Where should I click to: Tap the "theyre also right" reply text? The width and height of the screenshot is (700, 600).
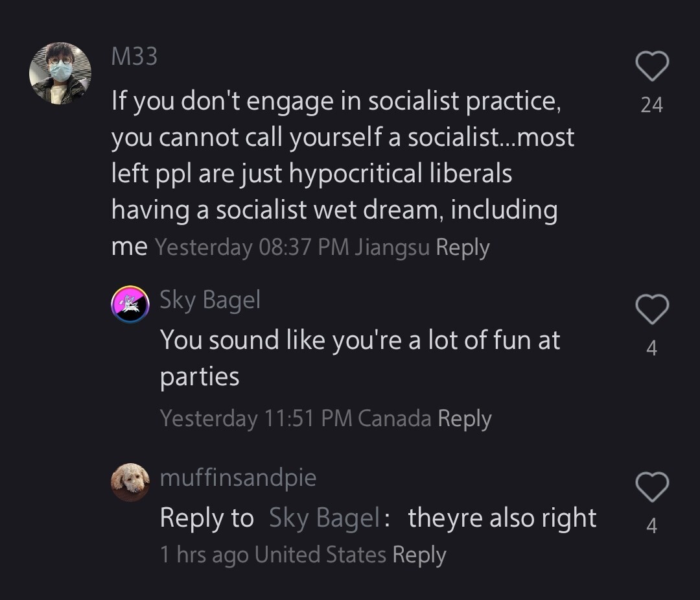tap(502, 518)
